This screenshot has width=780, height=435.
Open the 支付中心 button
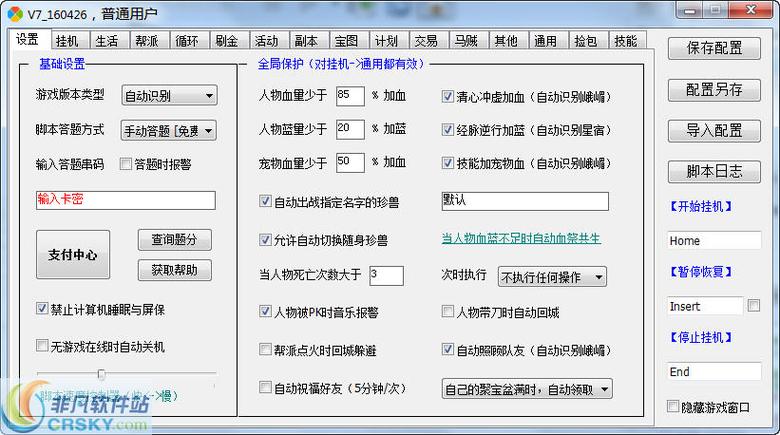73,254
